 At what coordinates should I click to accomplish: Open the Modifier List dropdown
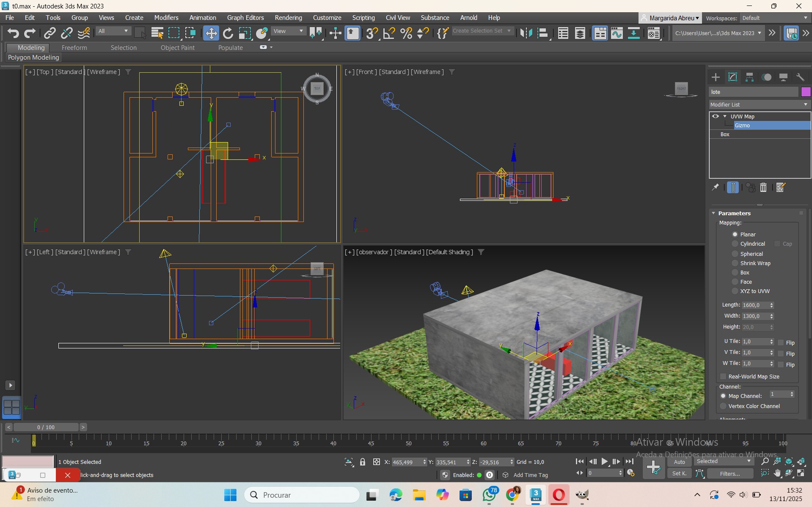(x=760, y=104)
